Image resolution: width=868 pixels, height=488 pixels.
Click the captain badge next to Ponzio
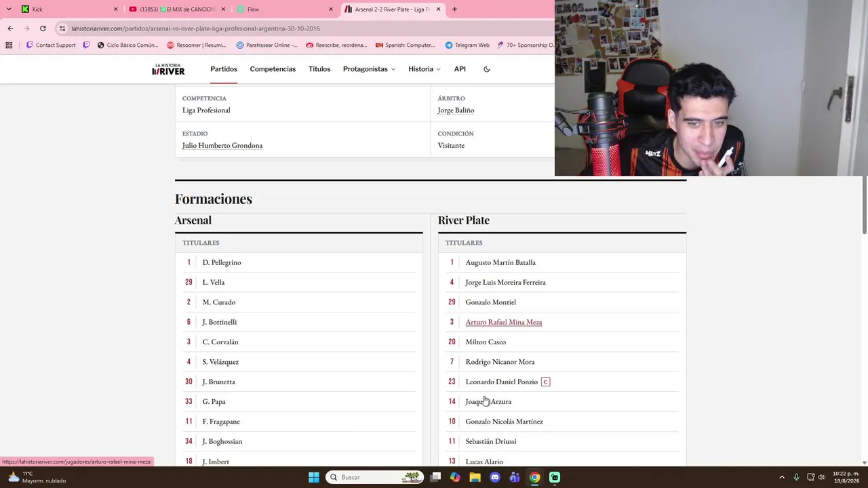pos(545,382)
